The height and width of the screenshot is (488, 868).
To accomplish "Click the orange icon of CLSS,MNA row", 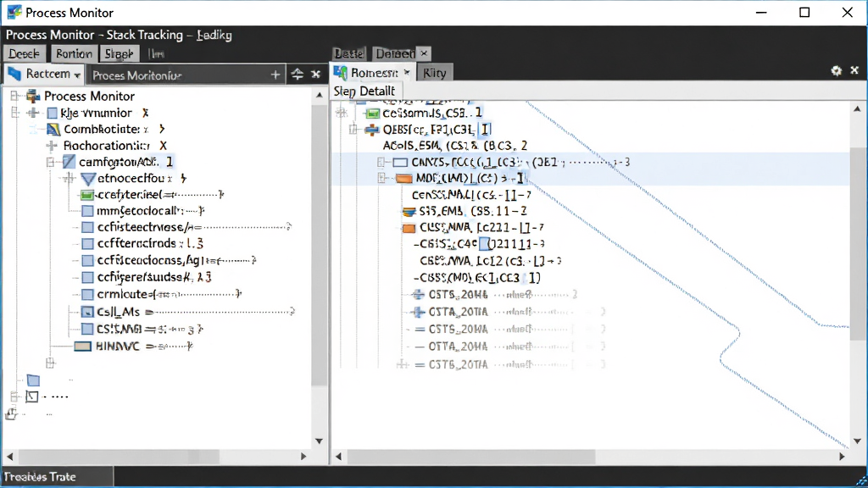I will pos(409,228).
